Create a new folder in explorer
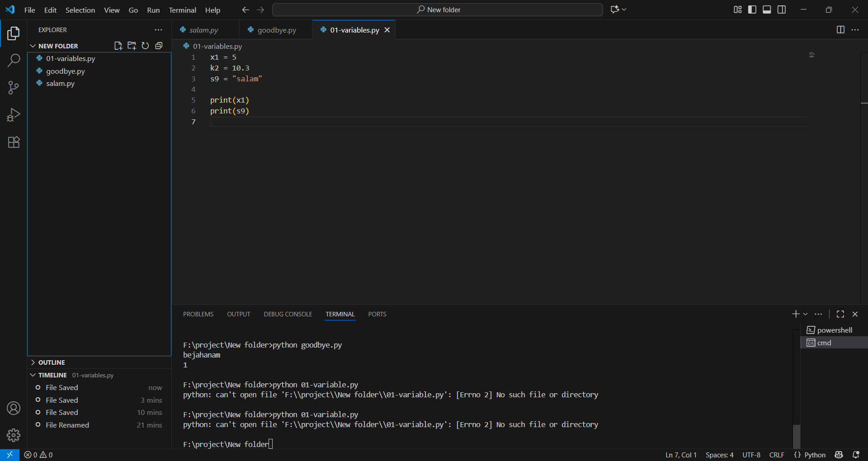This screenshot has height=461, width=868. 132,46
